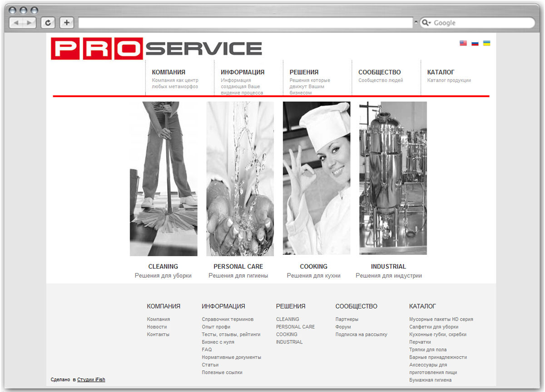Switch to Ukrainian using the flag icon
Viewport: 545px width, 392px height.
tap(487, 43)
